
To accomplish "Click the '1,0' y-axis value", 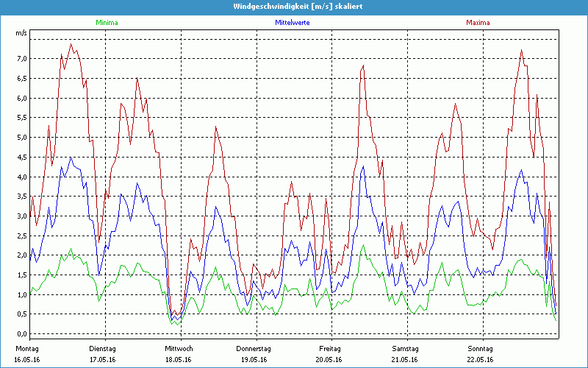I will pos(21,295).
